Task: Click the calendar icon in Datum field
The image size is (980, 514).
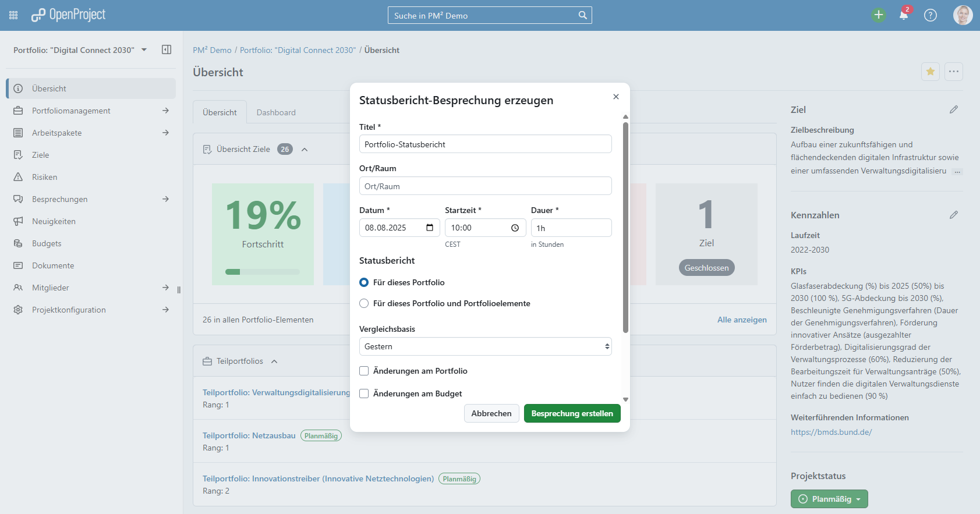Action: (430, 228)
